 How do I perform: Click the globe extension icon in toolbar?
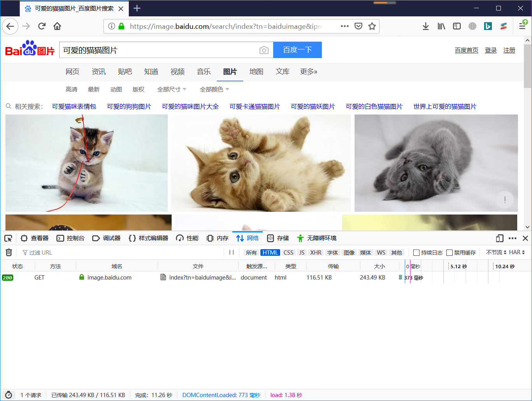coord(472,26)
